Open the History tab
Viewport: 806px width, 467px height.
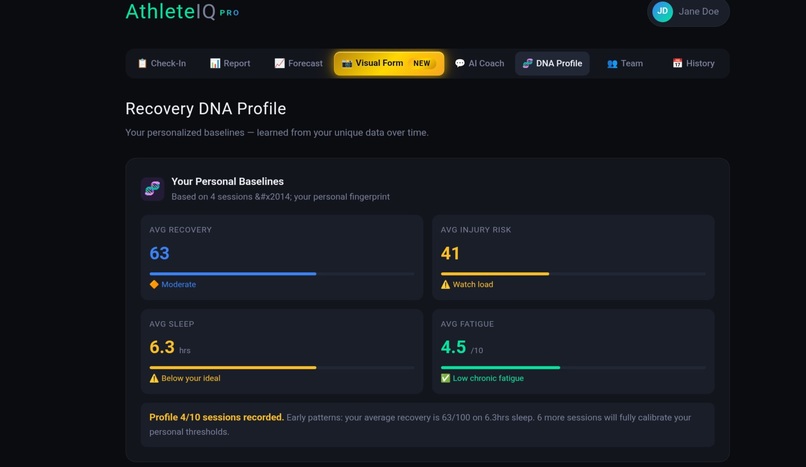[x=693, y=63]
